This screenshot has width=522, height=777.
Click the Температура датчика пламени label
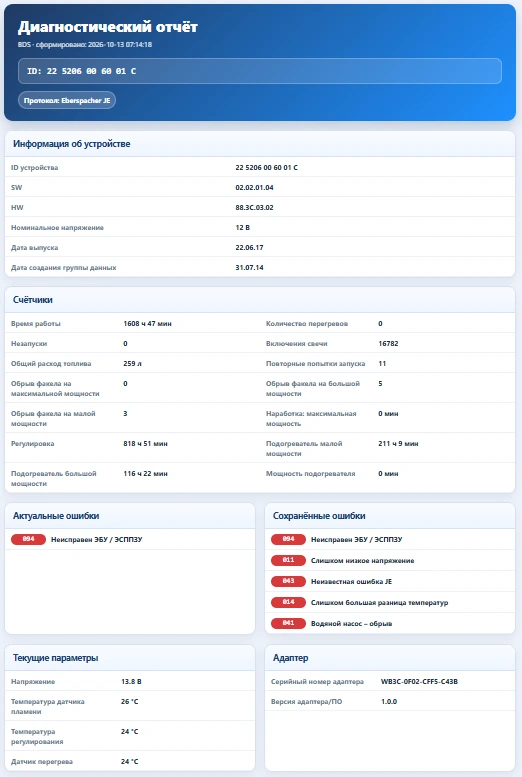(48, 707)
